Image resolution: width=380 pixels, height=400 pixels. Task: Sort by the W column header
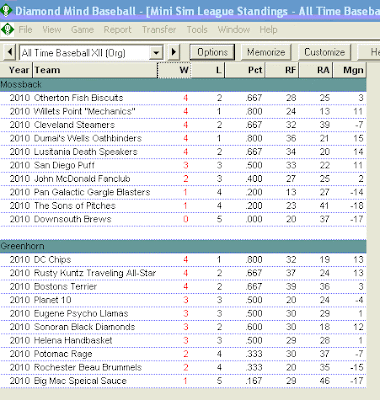point(174,70)
